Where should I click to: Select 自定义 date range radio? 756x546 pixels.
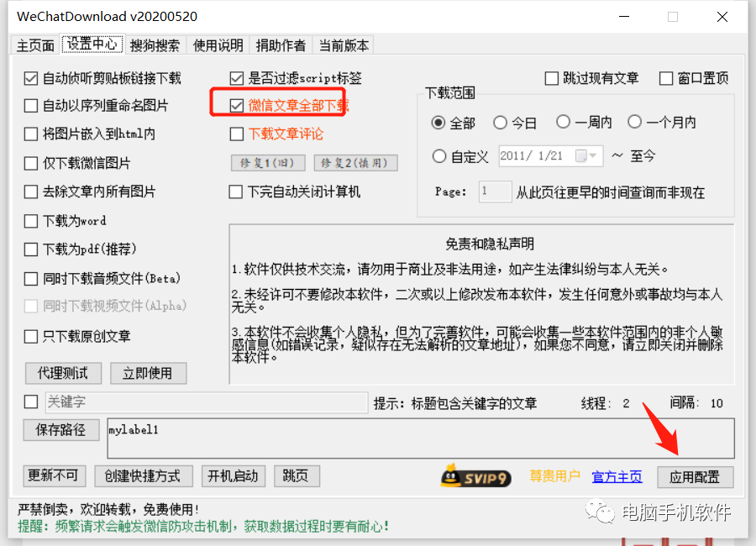click(439, 155)
